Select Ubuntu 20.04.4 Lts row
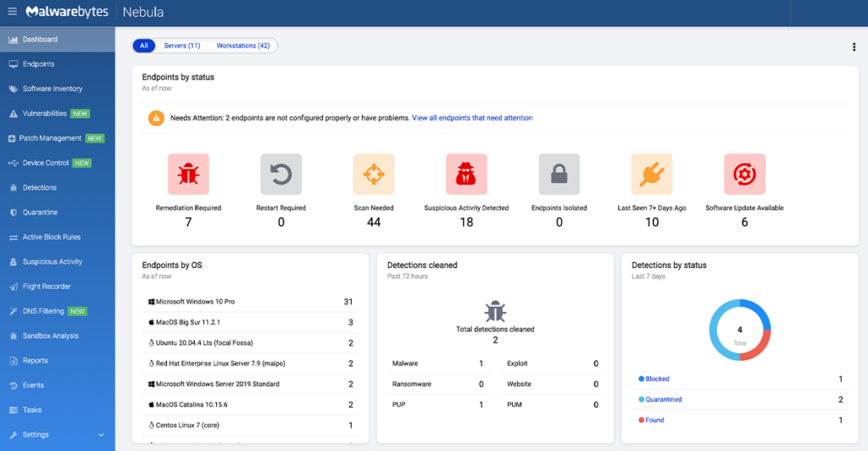 (250, 343)
